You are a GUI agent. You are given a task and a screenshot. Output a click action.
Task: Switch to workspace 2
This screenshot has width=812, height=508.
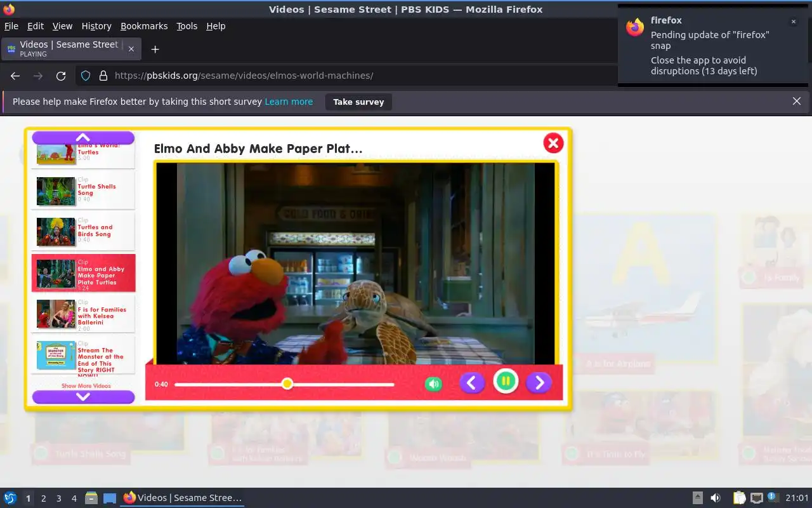(x=43, y=498)
